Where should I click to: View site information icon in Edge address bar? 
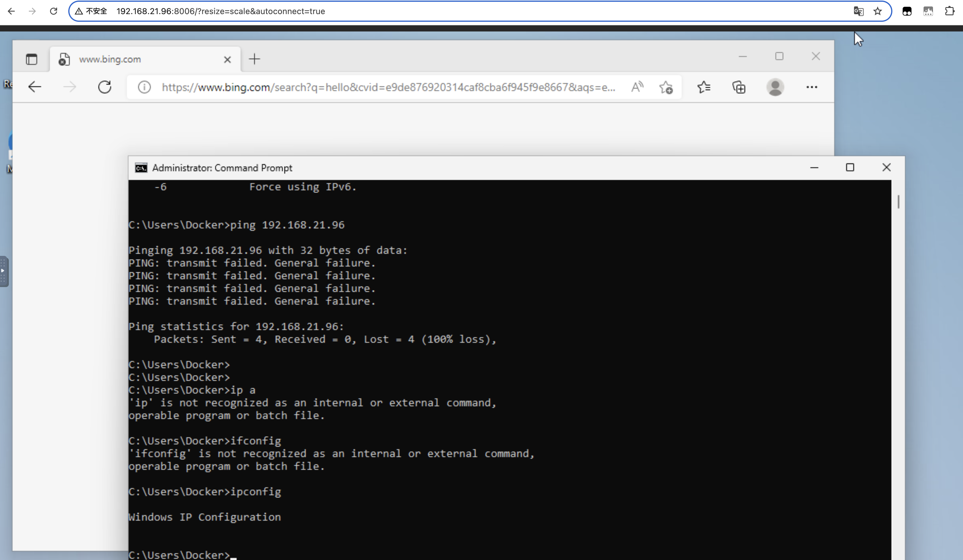[144, 87]
